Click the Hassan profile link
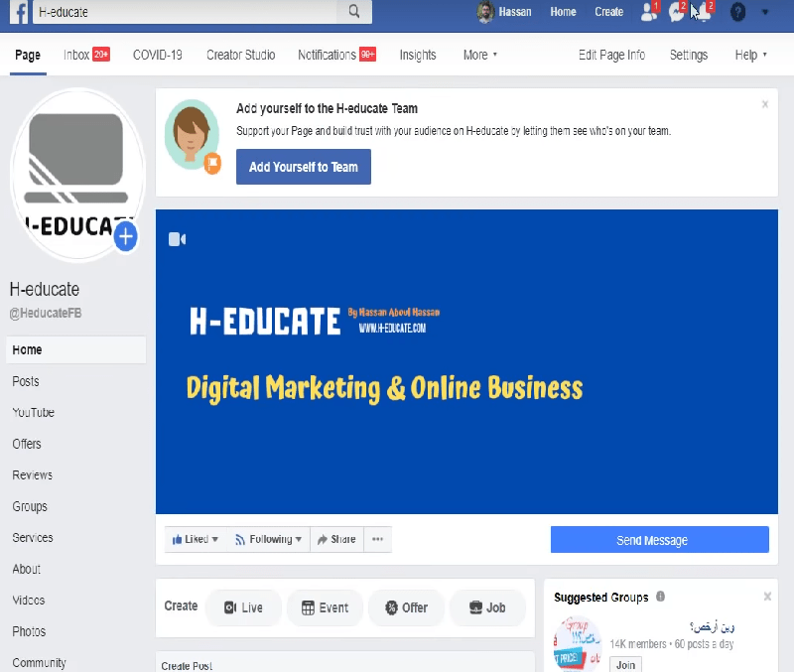This screenshot has height=672, width=794. click(515, 12)
